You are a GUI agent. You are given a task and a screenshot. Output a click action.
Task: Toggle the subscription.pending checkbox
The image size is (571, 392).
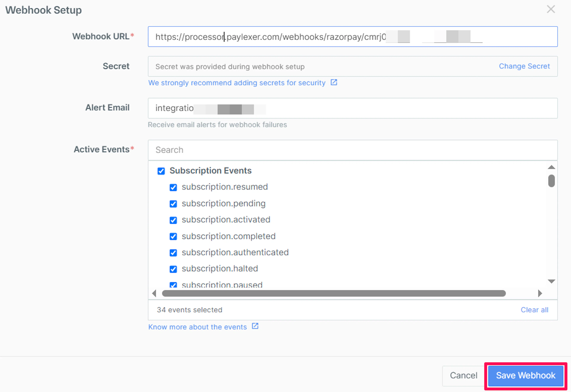pos(173,204)
